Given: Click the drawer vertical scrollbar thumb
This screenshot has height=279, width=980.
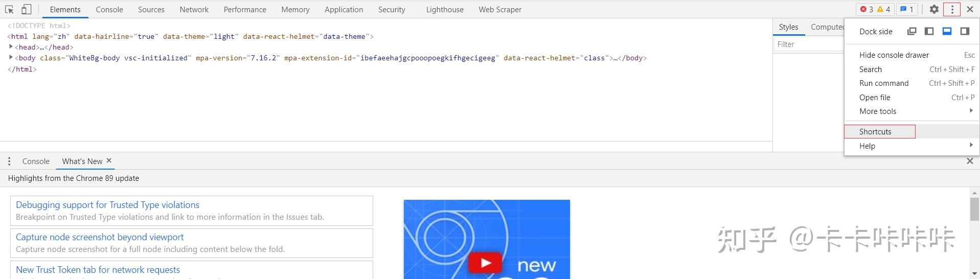Looking at the screenshot, I should pyautogui.click(x=974, y=210).
